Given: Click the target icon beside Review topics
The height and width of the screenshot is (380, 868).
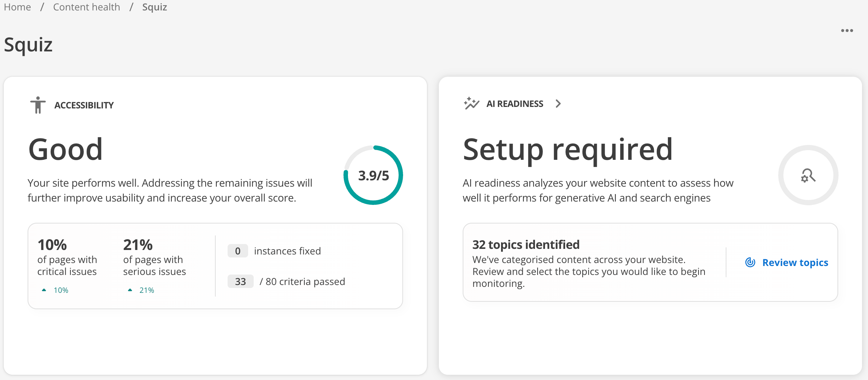Looking at the screenshot, I should 750,263.
